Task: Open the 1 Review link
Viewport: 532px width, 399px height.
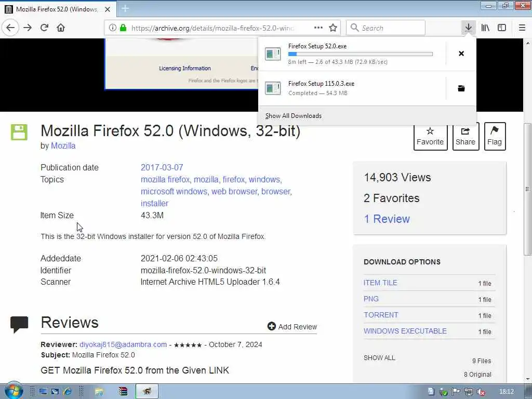Action: coord(387,219)
